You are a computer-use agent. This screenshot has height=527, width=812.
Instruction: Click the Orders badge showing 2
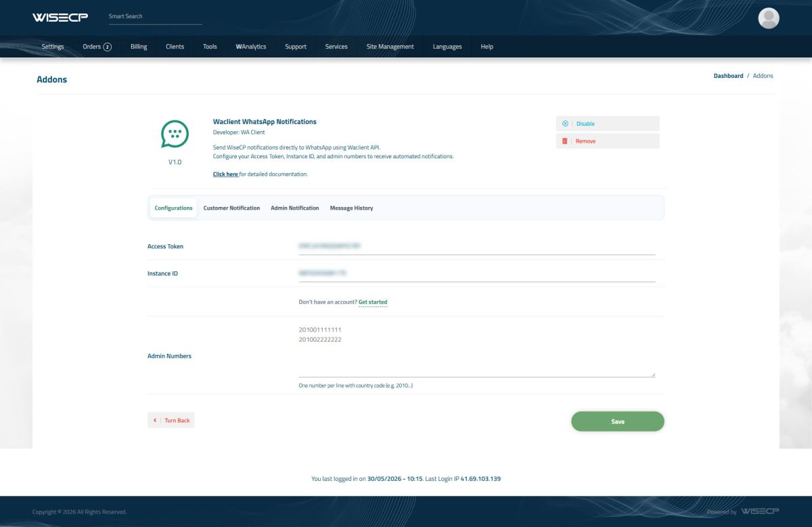tap(107, 47)
